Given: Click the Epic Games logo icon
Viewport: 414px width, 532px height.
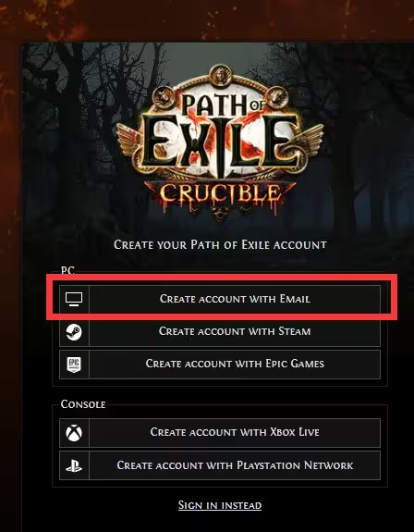Looking at the screenshot, I should [x=74, y=365].
